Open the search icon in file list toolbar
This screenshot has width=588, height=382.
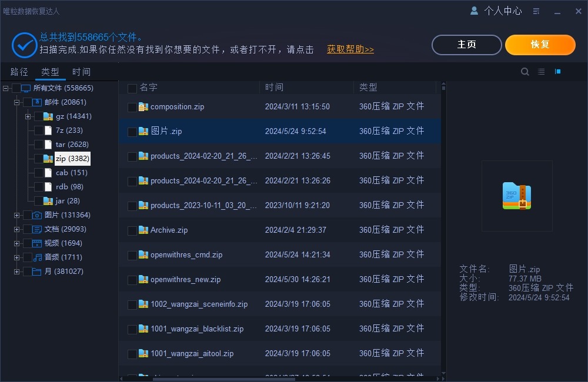525,71
